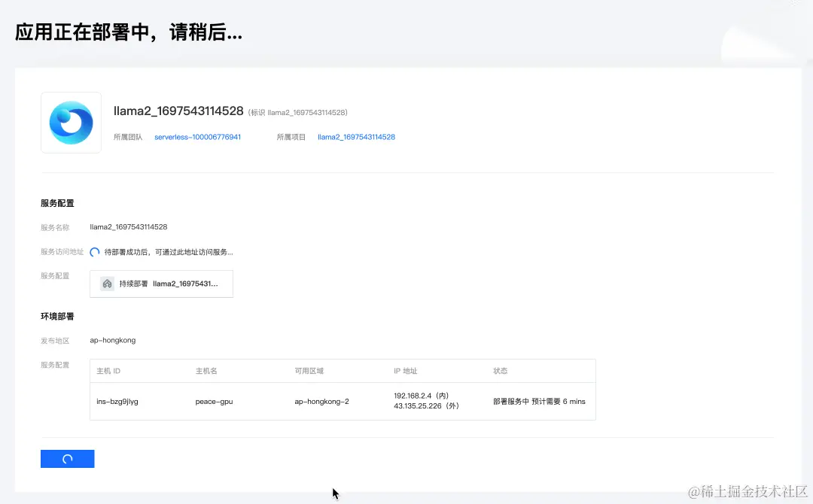Select the ap-hongkong release region value
This screenshot has width=813, height=504.
[112, 340]
